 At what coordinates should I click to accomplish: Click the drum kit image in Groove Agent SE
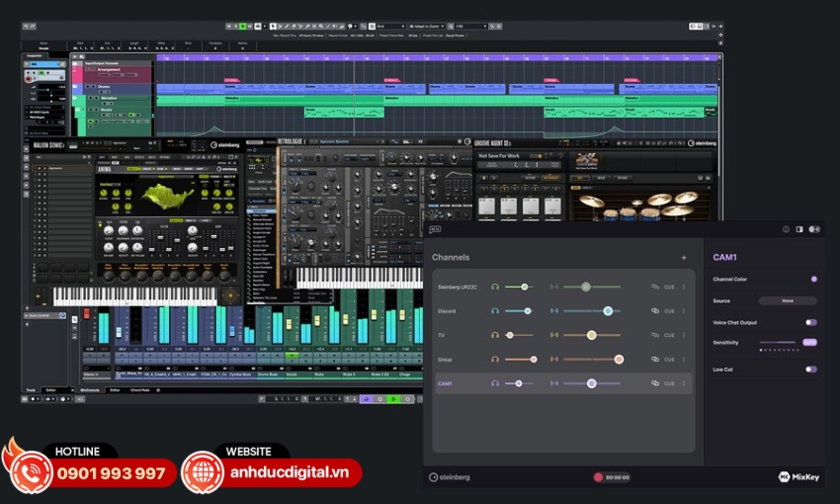641,206
